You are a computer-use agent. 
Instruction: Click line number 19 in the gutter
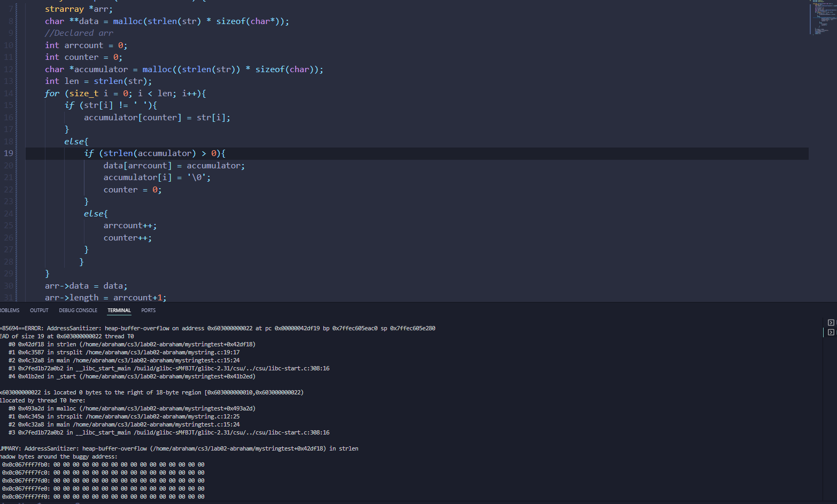[9, 153]
